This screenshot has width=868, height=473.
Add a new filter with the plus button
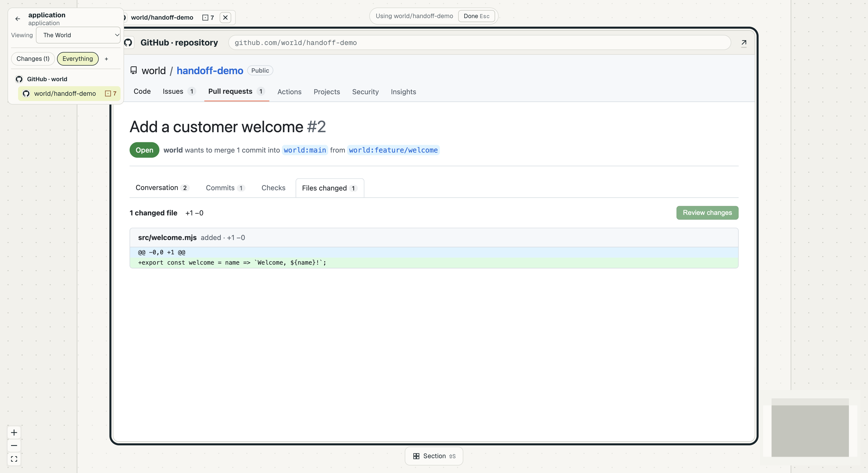point(106,59)
